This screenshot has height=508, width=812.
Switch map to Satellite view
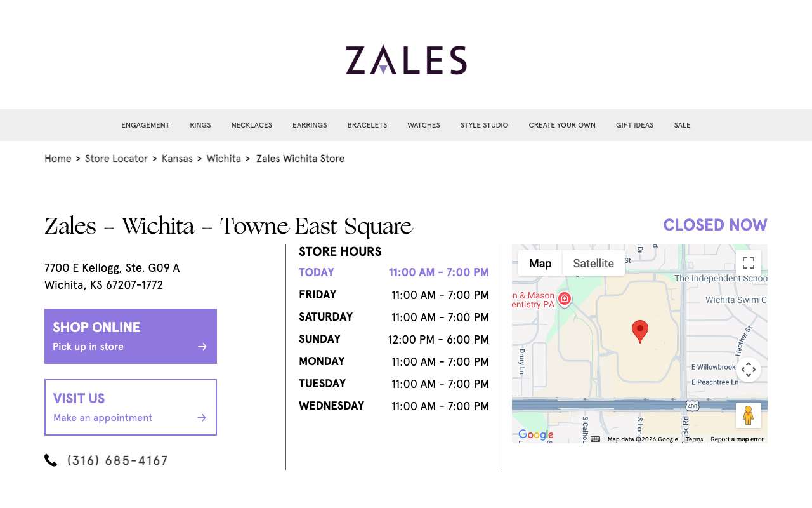click(593, 263)
